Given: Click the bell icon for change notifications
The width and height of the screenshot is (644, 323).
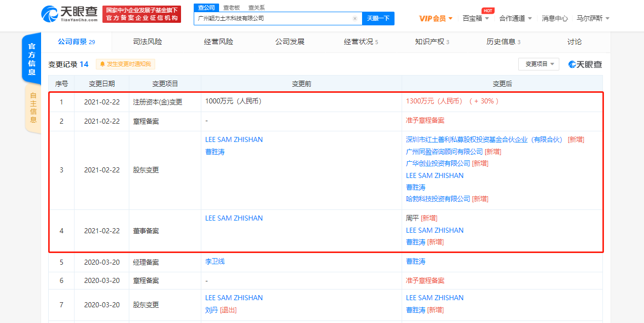Looking at the screenshot, I should tap(102, 64).
